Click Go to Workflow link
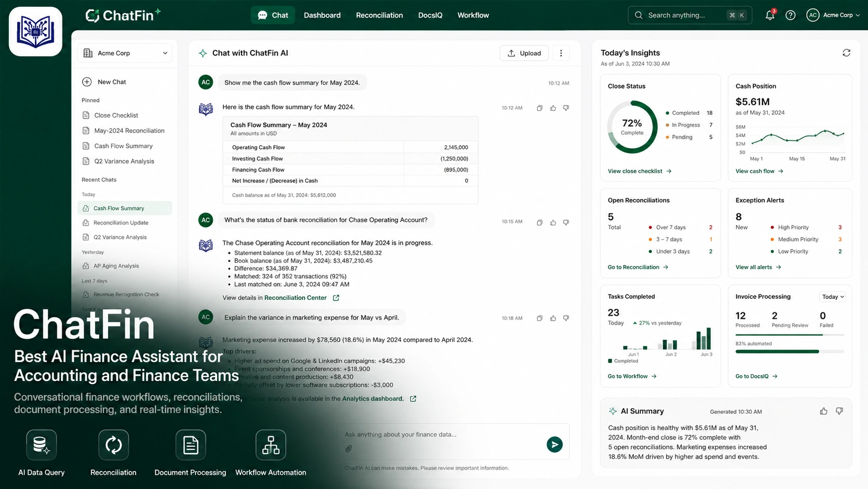868x489 pixels. 632,376
